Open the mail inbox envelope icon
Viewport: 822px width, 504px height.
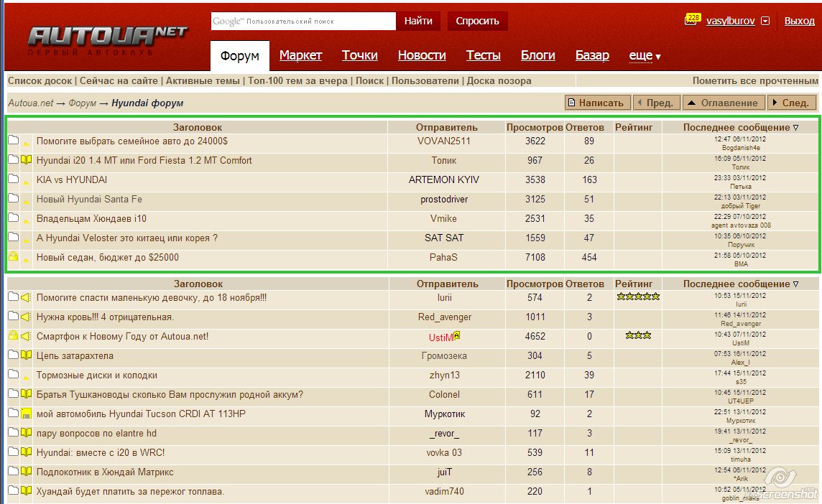691,21
